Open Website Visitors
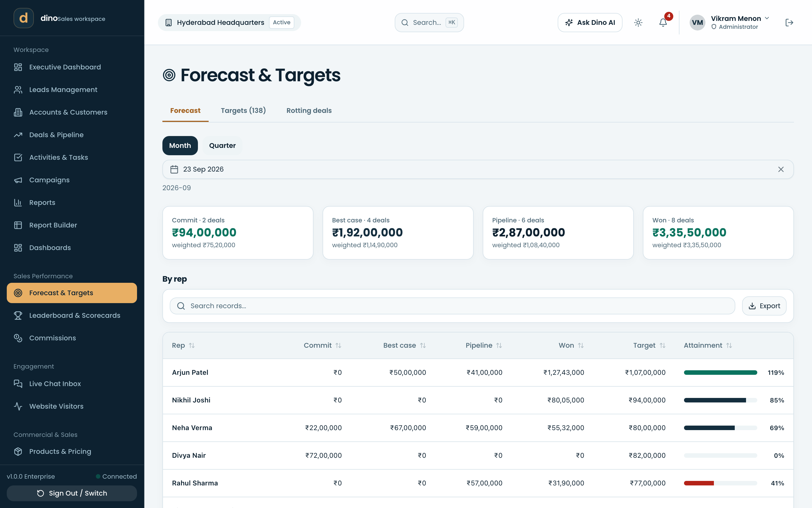812x508 pixels. tap(72, 406)
